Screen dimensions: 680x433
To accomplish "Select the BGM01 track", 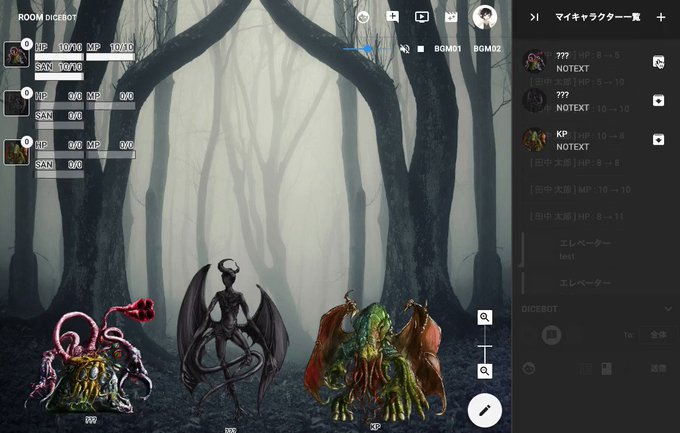I will (x=448, y=49).
